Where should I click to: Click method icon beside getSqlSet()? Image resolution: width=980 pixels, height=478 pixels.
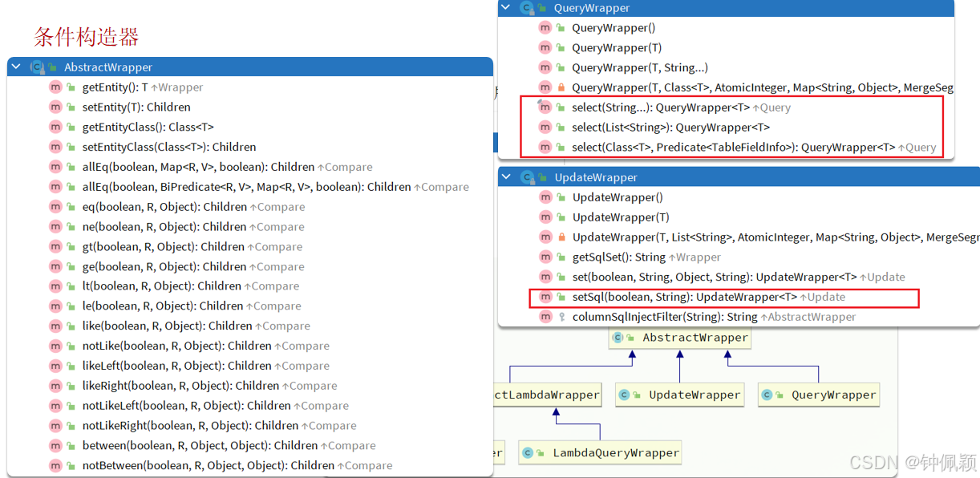pos(546,257)
